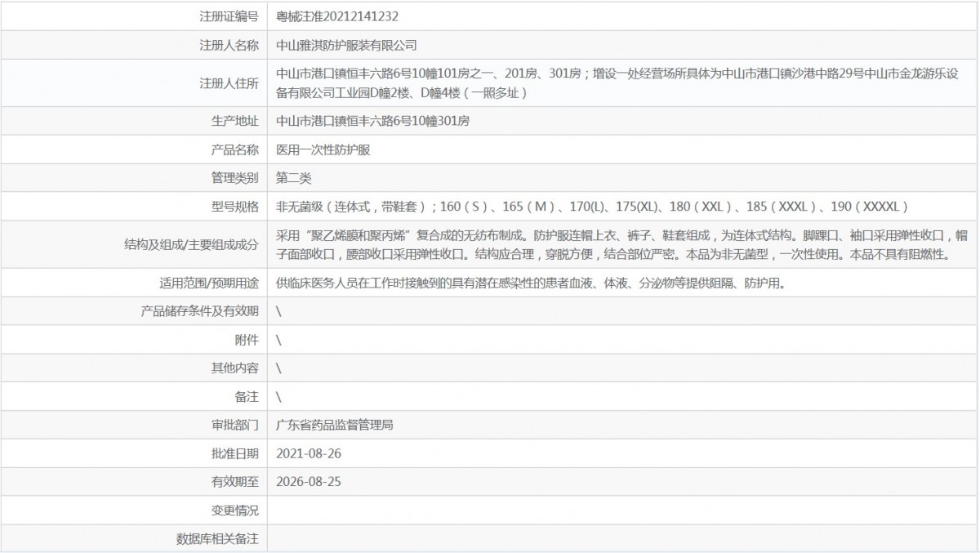The height and width of the screenshot is (553, 980).
Task: Click the 产品储存条件及有效期 label
Action: [200, 311]
